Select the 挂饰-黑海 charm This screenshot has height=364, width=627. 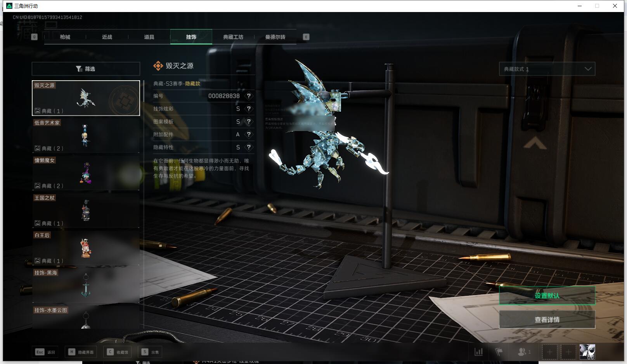click(x=86, y=285)
